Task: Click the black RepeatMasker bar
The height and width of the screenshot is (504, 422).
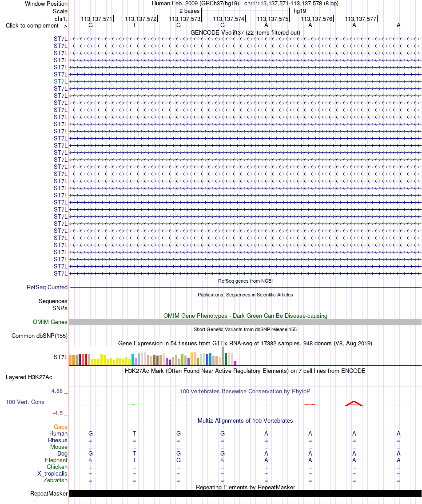Action: click(x=245, y=494)
